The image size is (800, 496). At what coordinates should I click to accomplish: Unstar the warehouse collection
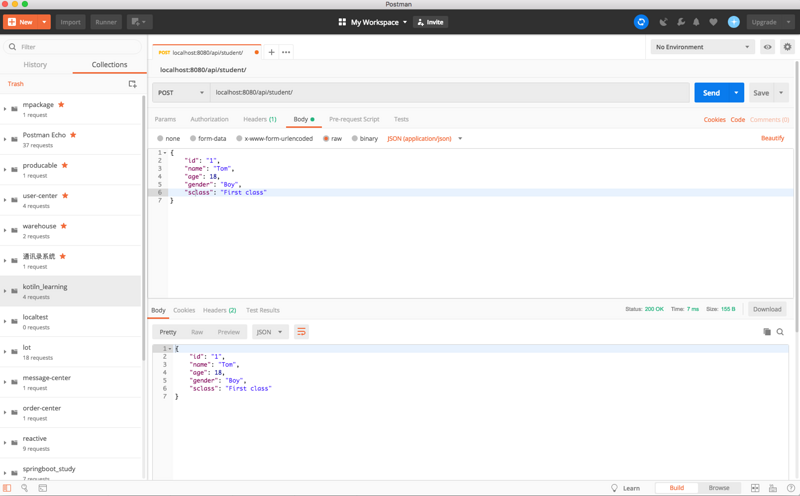click(x=64, y=226)
